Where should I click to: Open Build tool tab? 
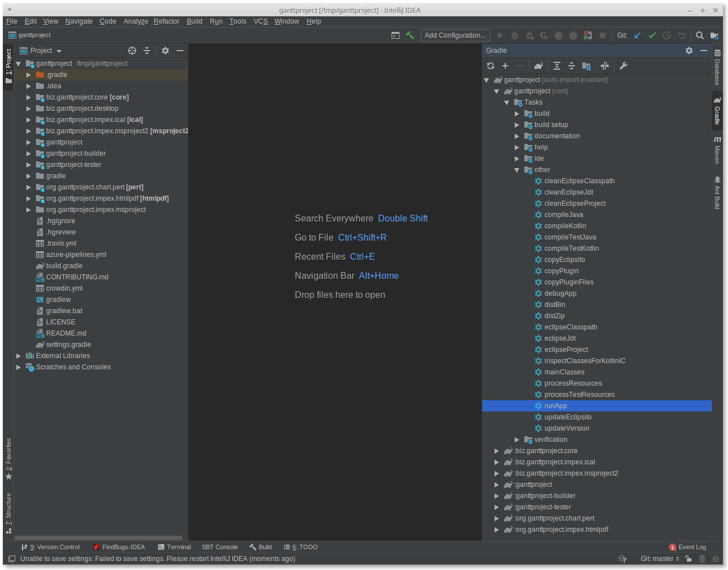(260, 547)
